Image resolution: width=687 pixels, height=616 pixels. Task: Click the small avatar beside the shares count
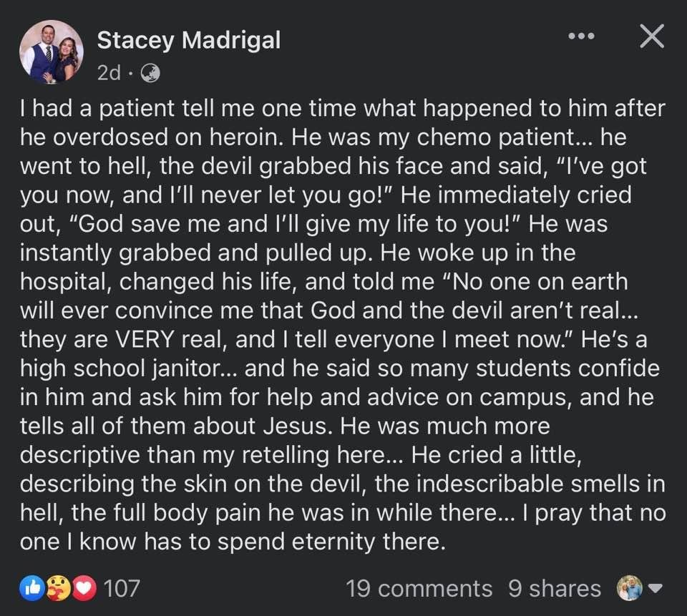pyautogui.click(x=629, y=588)
